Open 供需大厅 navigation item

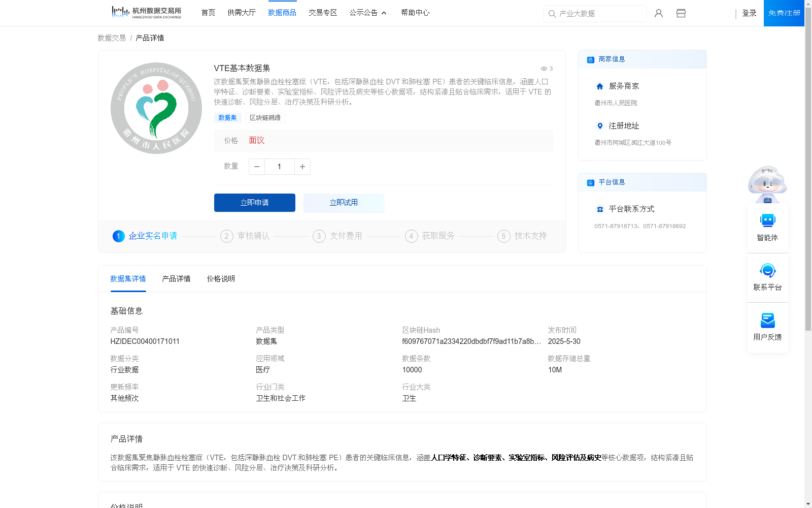coord(242,13)
